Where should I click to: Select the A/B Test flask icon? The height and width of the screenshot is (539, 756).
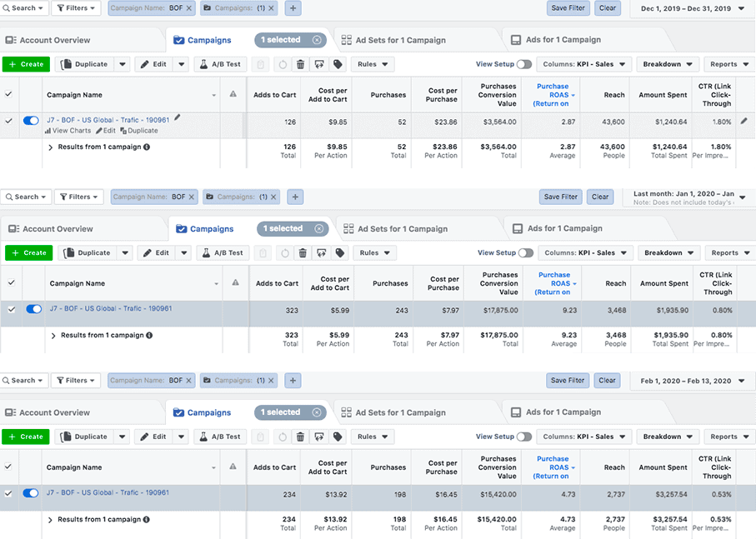coord(218,64)
